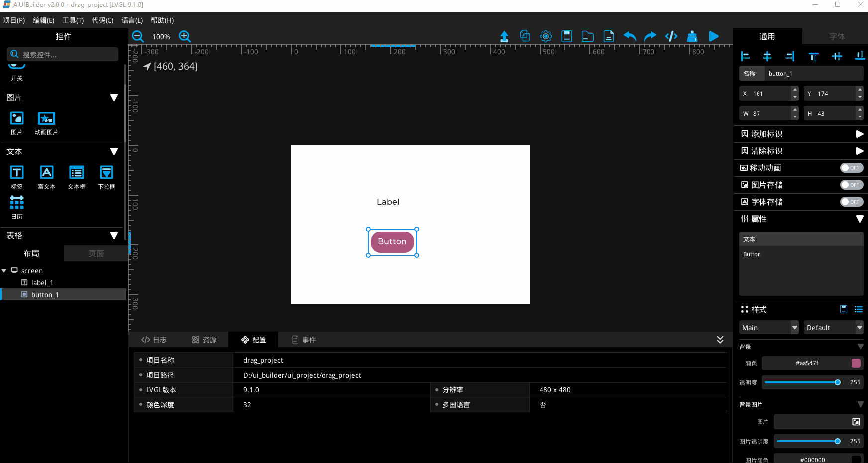
Task: Open the Main style part dropdown
Action: (x=768, y=328)
